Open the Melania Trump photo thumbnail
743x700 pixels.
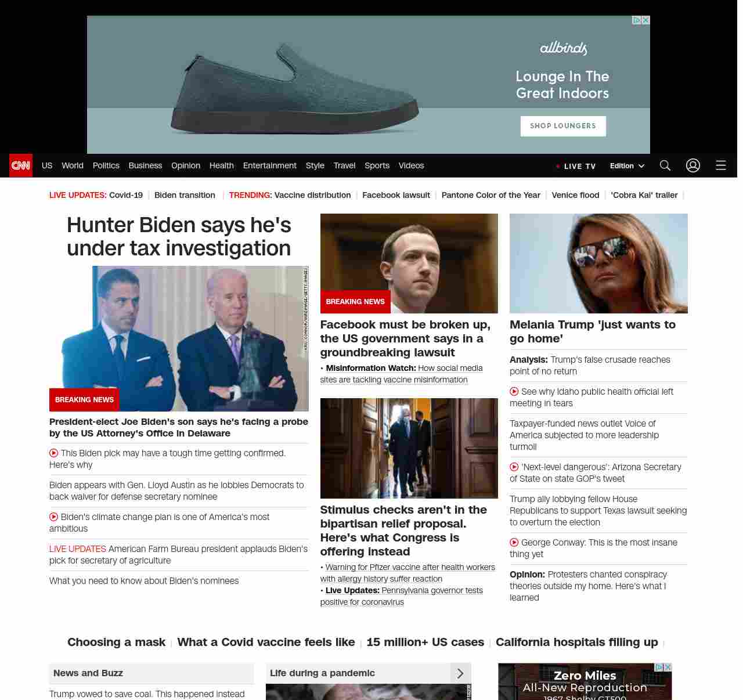598,263
